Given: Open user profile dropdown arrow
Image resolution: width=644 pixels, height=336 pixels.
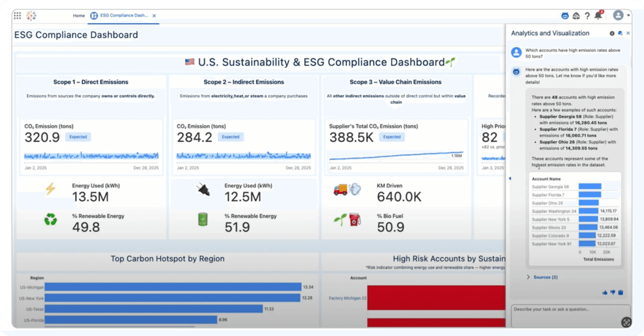Looking at the screenshot, I should click(x=628, y=15).
